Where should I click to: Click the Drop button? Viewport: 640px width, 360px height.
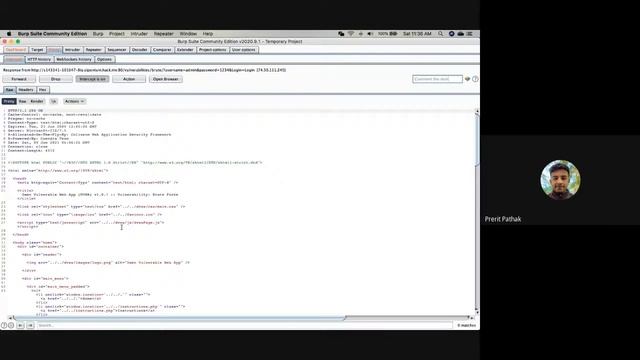point(56,79)
